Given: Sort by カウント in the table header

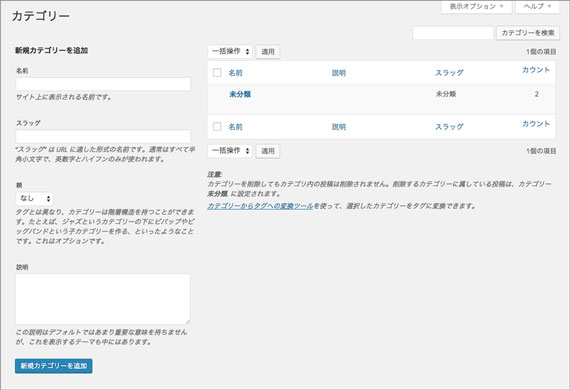Looking at the screenshot, I should pyautogui.click(x=536, y=70).
